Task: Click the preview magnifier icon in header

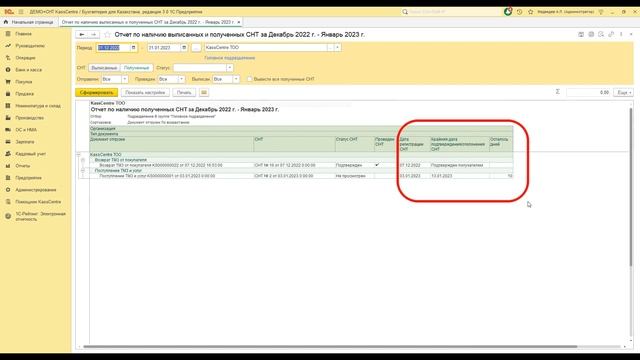Action: [x=601, y=35]
